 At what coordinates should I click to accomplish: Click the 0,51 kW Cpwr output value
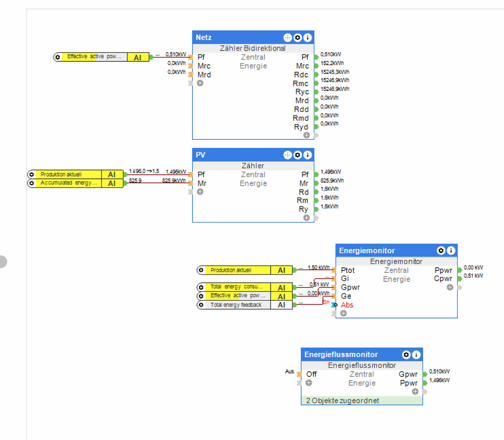pyautogui.click(x=473, y=276)
